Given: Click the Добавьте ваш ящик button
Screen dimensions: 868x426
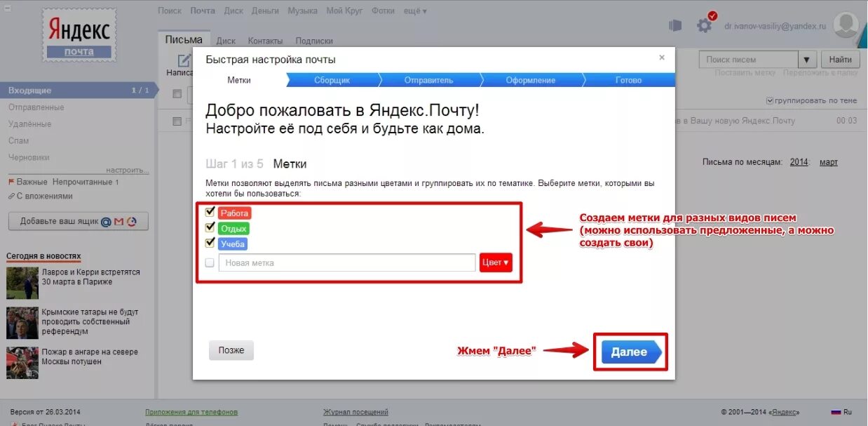Looking at the screenshot, I should (x=78, y=222).
